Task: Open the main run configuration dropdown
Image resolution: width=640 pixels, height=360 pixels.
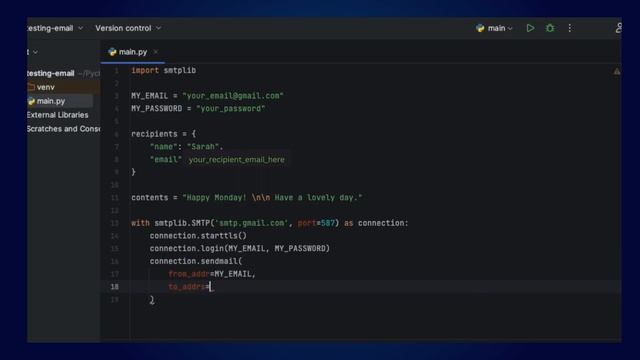Action: 494,28
